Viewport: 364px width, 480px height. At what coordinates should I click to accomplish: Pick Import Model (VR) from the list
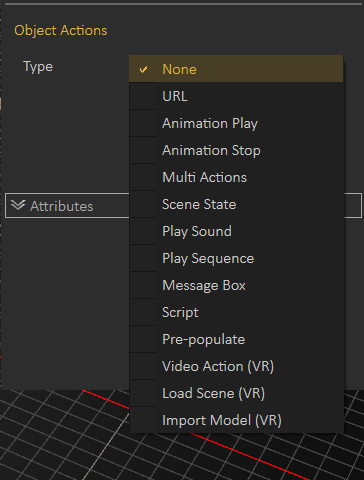pyautogui.click(x=236, y=420)
